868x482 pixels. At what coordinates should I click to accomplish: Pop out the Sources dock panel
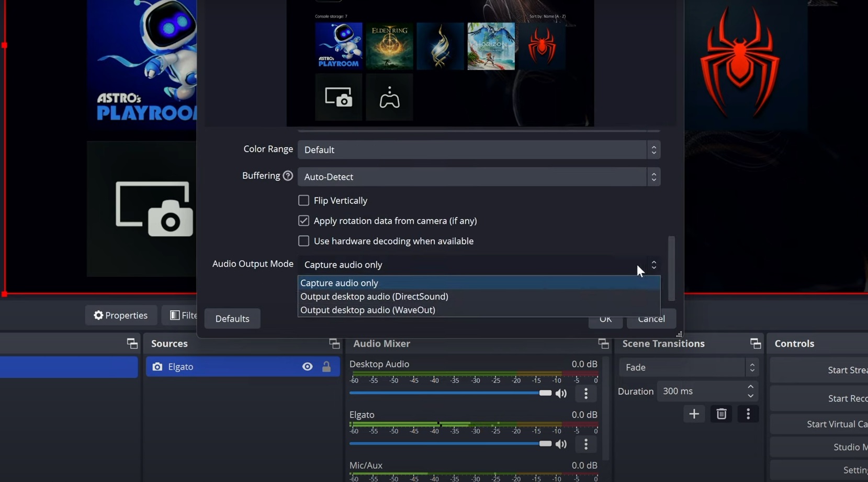point(334,343)
